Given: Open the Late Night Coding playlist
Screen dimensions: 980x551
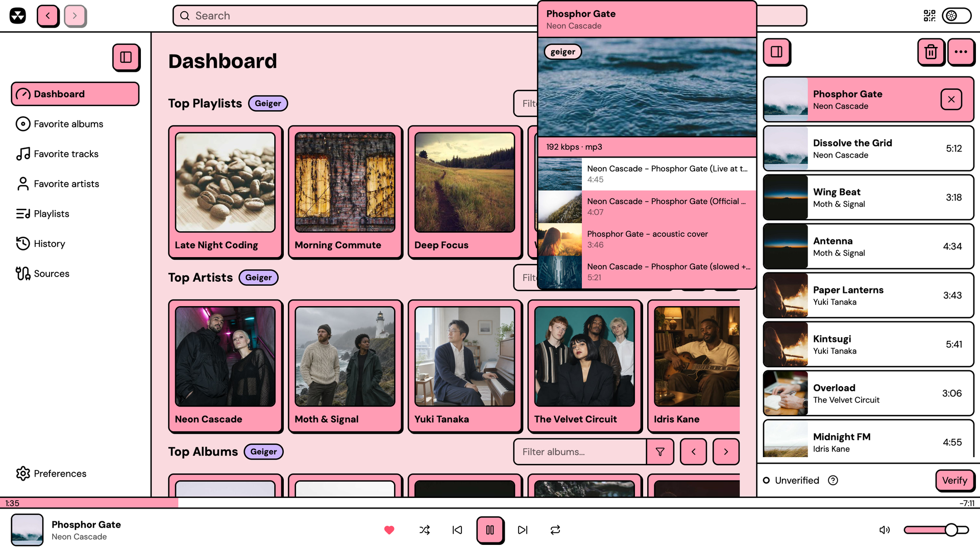Looking at the screenshot, I should pyautogui.click(x=225, y=192).
